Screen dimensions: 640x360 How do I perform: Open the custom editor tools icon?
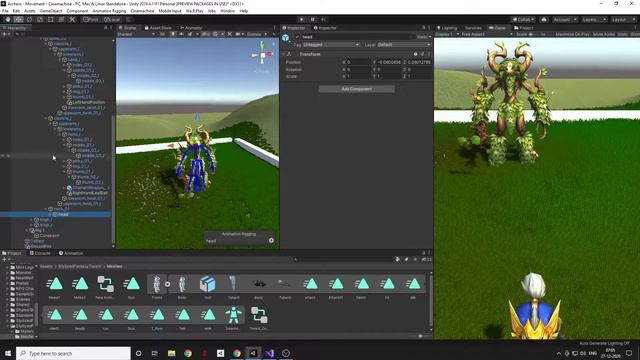point(72,19)
